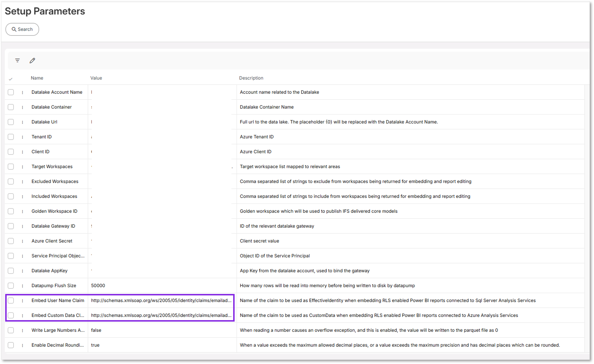Open the filter icon in the toolbar
This screenshot has width=594, height=364.
click(x=17, y=60)
